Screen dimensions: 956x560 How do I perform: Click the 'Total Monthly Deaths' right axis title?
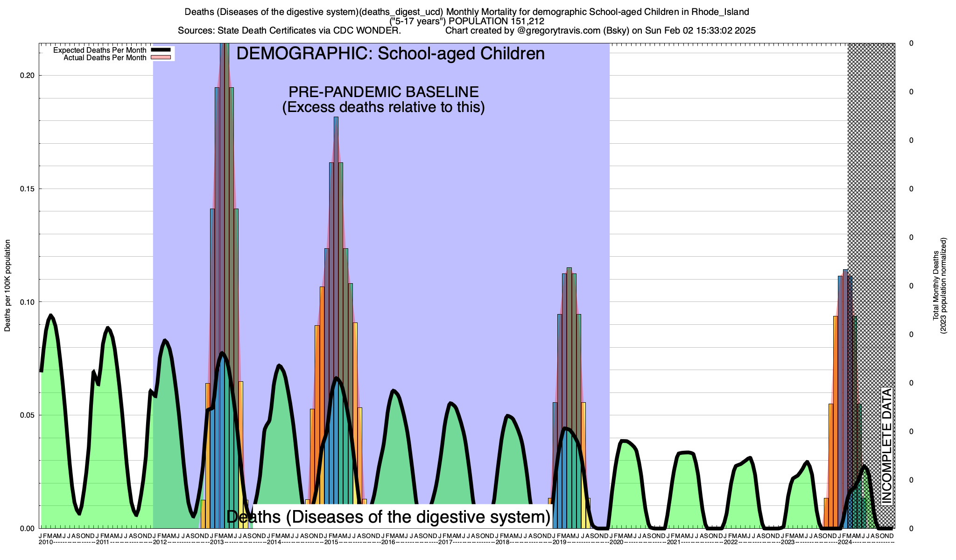coord(935,286)
